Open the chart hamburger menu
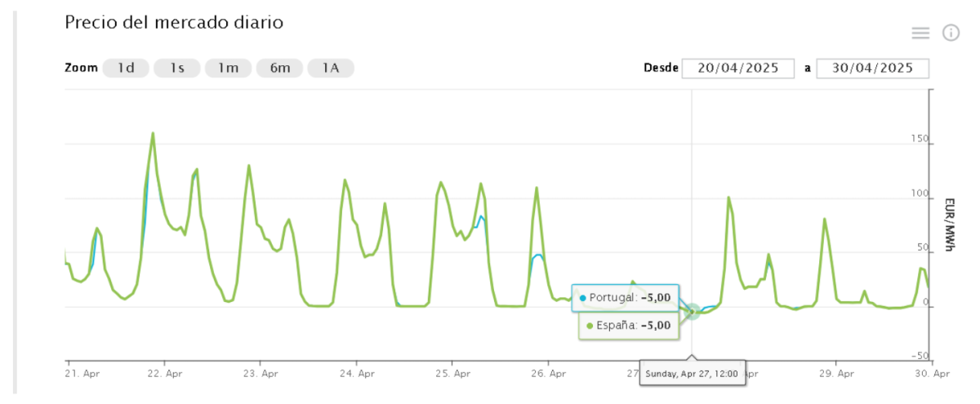Image resolution: width=980 pixels, height=404 pixels. (920, 33)
